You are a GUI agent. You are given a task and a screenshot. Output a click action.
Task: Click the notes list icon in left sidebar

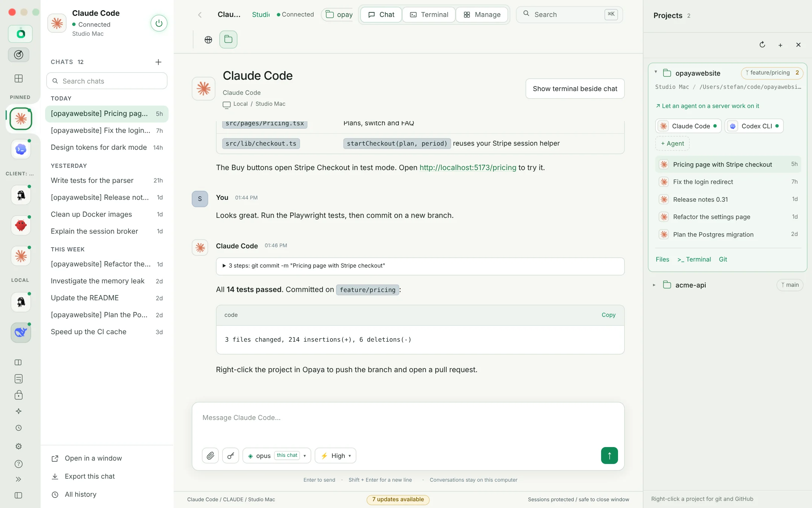18,379
